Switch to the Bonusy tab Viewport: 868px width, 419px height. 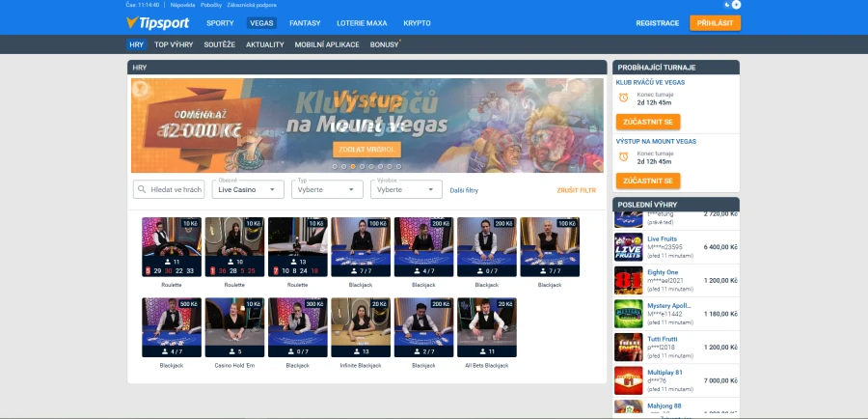pyautogui.click(x=384, y=44)
